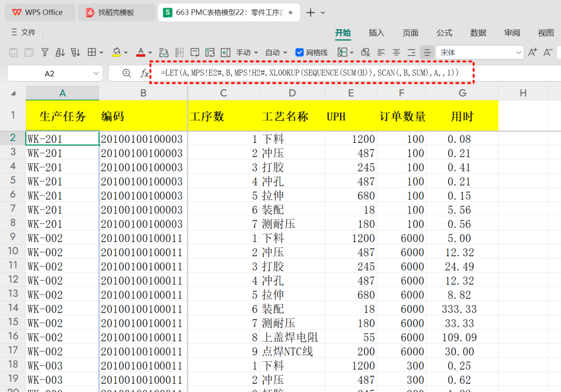Viewport: 561px width, 392px height.
Task: Toggle the 网格线 gridlines checkbox
Action: (x=300, y=53)
